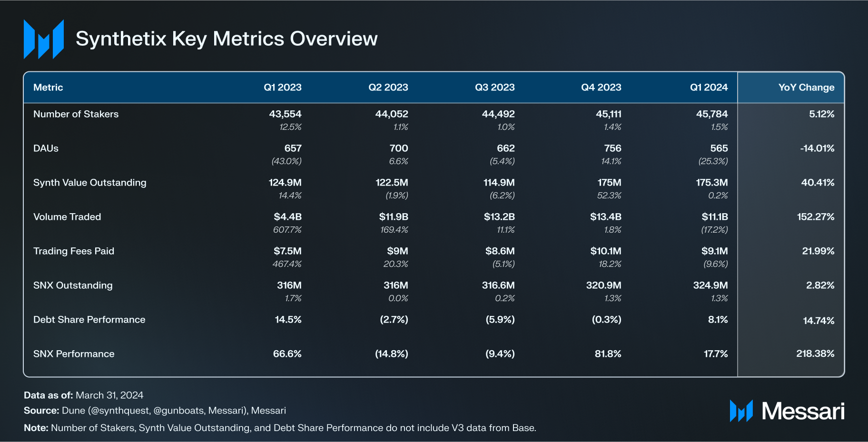Select the 'SNX Outstanding' row label
Image resolution: width=868 pixels, height=442 pixels.
[x=73, y=285]
